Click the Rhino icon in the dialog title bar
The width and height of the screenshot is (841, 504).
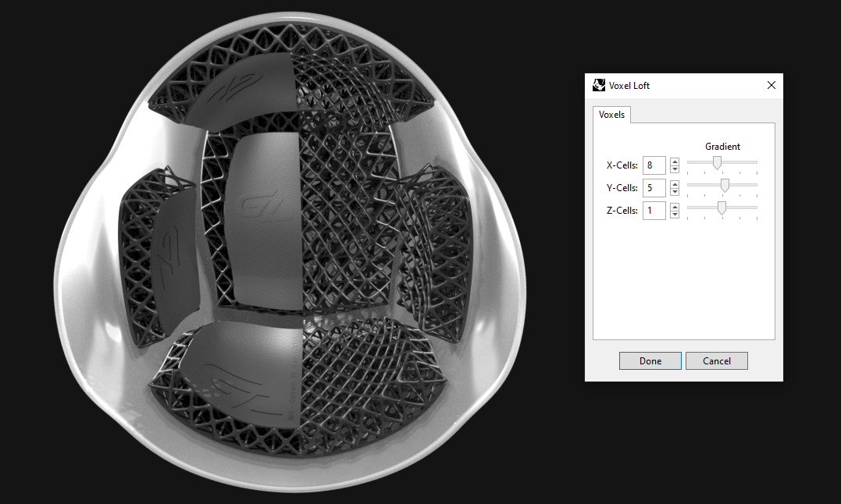click(x=598, y=85)
